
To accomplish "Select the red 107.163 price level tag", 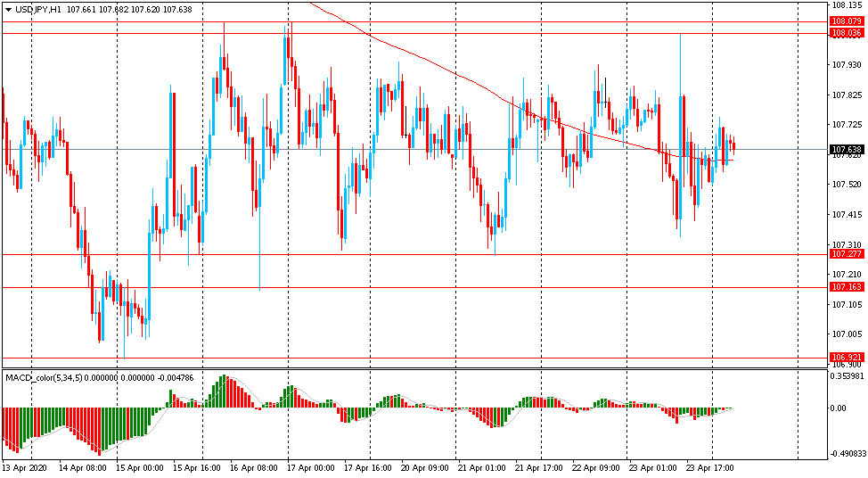I will pos(847,287).
